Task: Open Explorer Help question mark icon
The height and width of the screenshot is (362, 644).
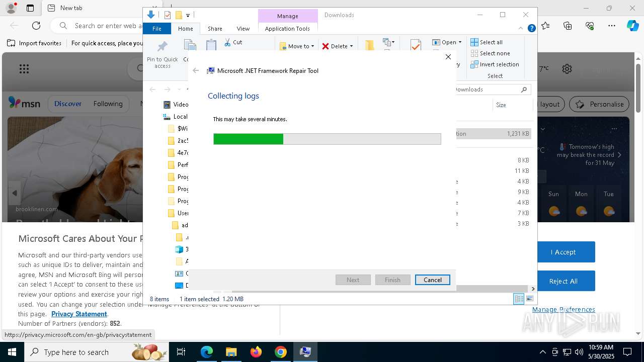Action: coord(531,29)
